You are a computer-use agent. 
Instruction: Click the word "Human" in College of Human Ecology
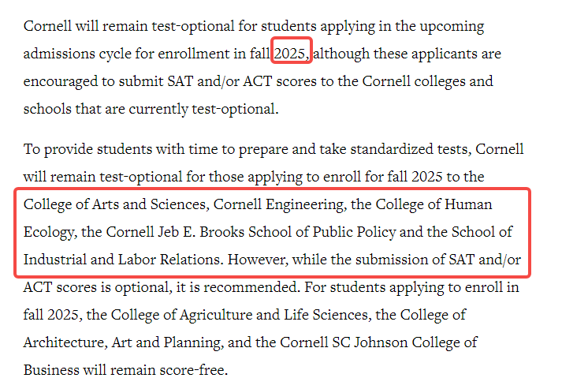pos(468,204)
